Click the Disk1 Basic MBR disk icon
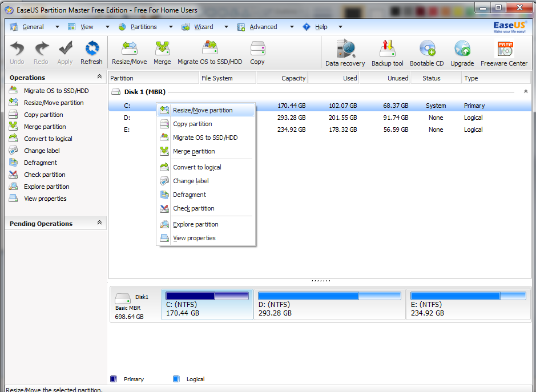 coord(122,298)
